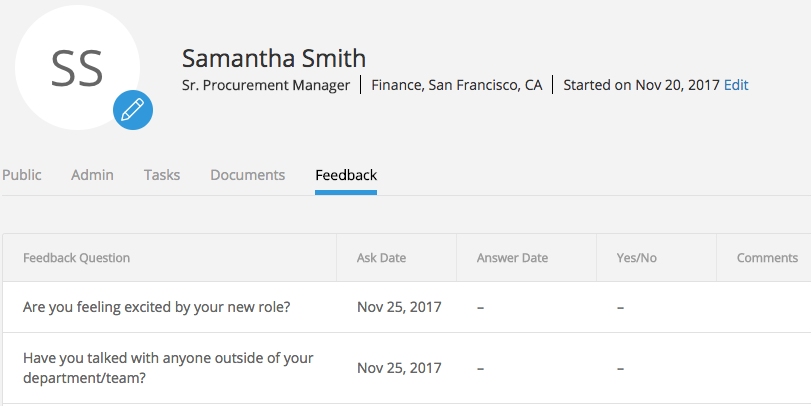Click the Answer Date column header

coord(512,258)
